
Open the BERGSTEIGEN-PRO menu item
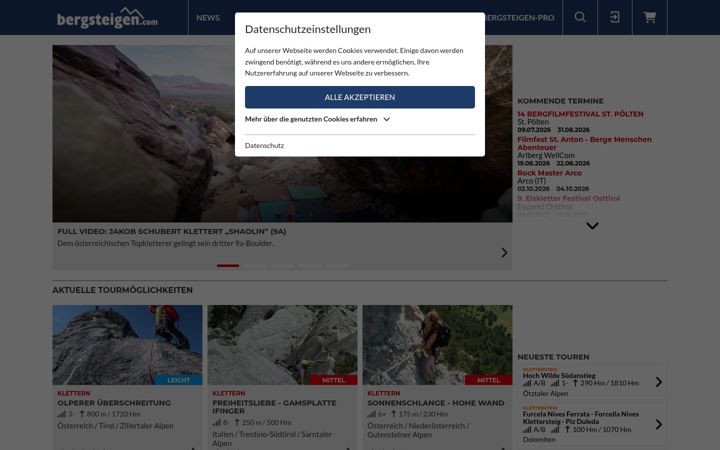[520, 17]
